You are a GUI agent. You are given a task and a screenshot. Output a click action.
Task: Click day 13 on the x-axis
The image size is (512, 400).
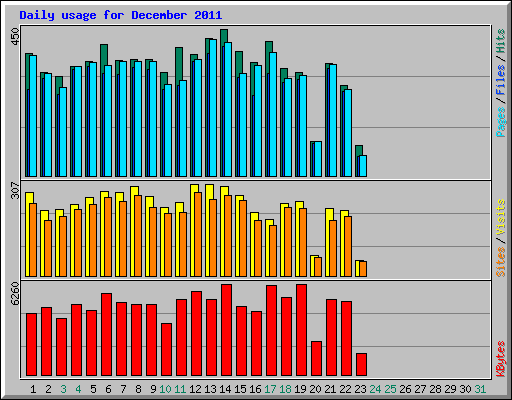210,389
